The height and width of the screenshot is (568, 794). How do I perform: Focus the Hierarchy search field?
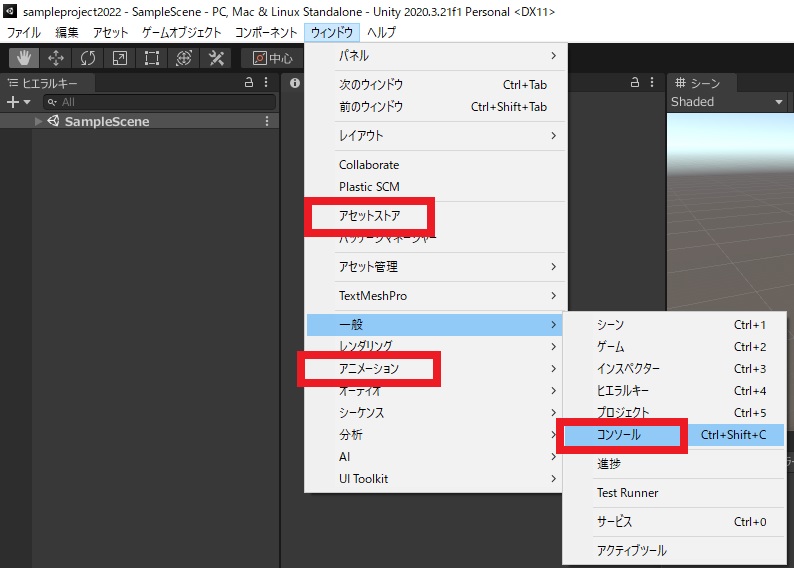pos(160,102)
